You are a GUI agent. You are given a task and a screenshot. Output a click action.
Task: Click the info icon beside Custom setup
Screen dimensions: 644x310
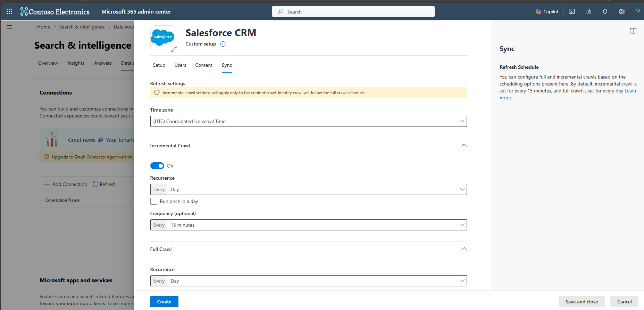223,44
